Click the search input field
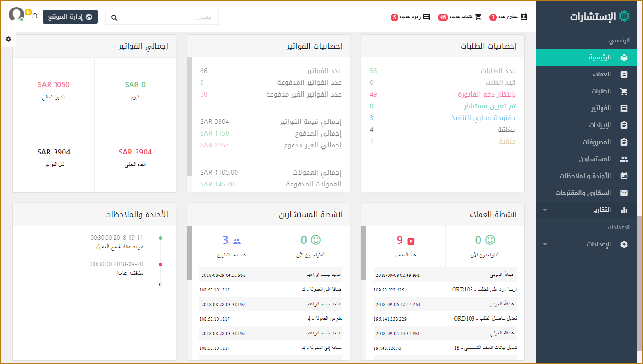643x364 pixels. coord(171,17)
